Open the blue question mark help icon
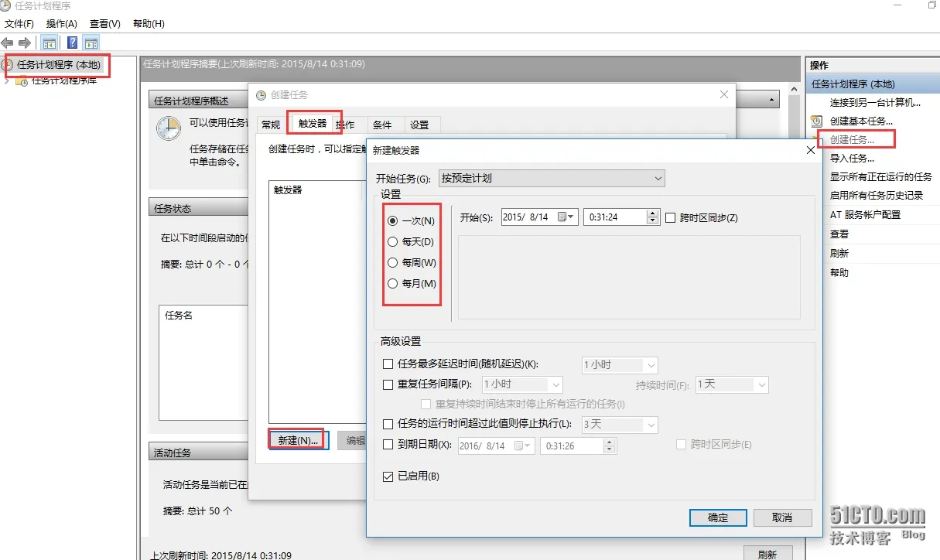Viewport: 940px width, 560px height. pyautogui.click(x=72, y=43)
